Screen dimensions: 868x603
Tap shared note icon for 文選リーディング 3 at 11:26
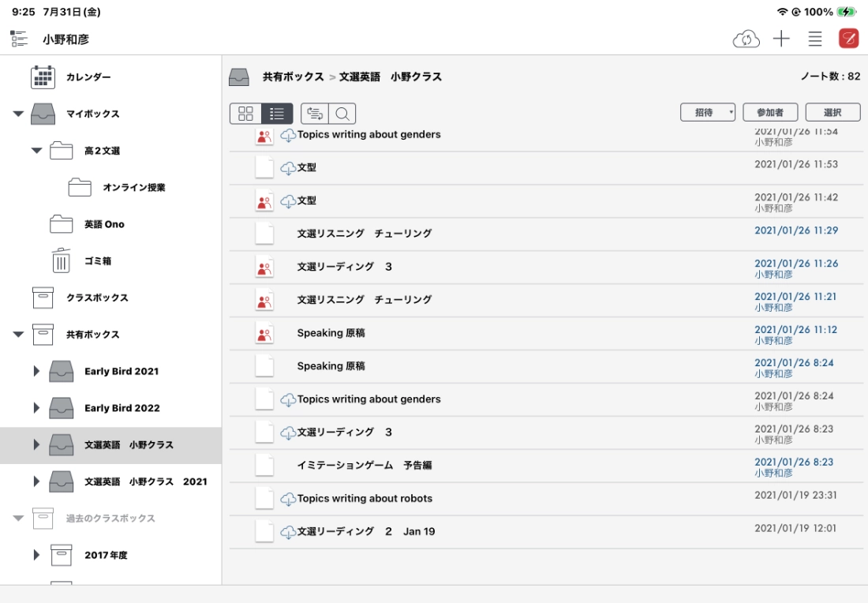tap(264, 267)
